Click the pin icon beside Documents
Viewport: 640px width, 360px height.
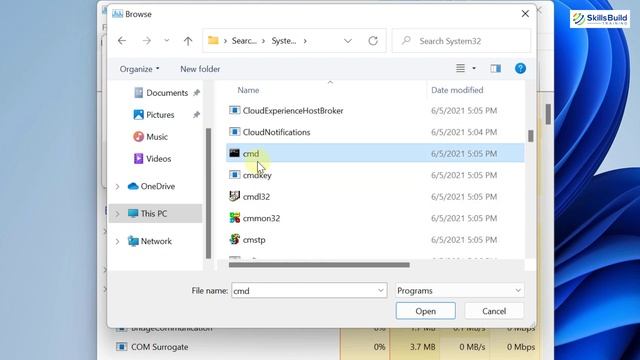click(x=196, y=93)
